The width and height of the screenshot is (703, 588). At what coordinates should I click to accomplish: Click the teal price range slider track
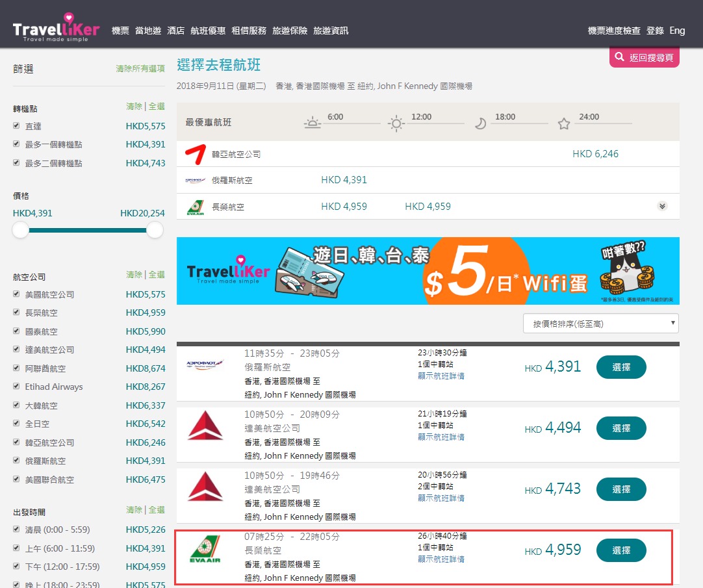pyautogui.click(x=88, y=230)
